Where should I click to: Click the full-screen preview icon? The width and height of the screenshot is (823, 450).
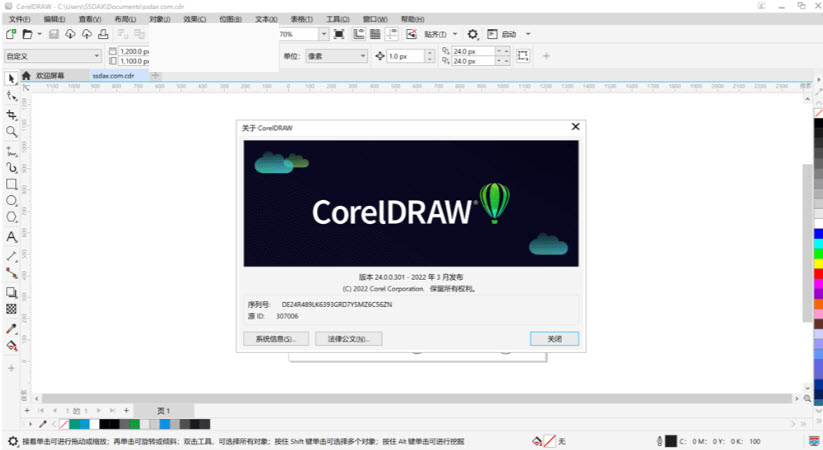[339, 34]
